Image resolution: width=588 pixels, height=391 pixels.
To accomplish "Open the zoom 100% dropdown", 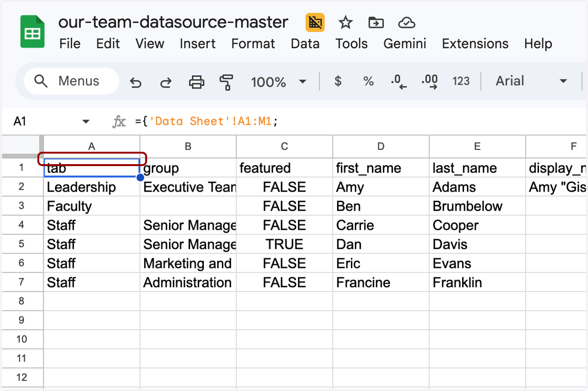I will [x=278, y=82].
